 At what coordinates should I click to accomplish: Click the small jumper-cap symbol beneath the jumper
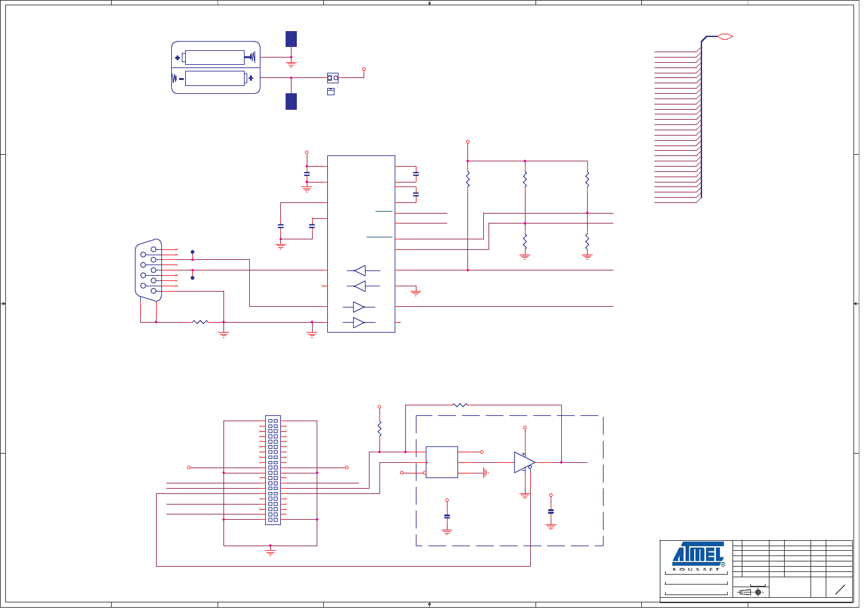331,91
